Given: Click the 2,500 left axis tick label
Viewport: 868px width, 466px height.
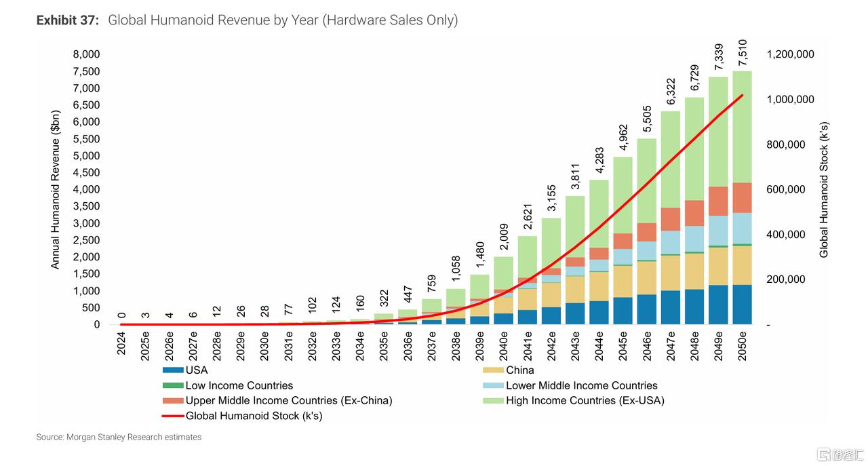Looking at the screenshot, I should (86, 240).
